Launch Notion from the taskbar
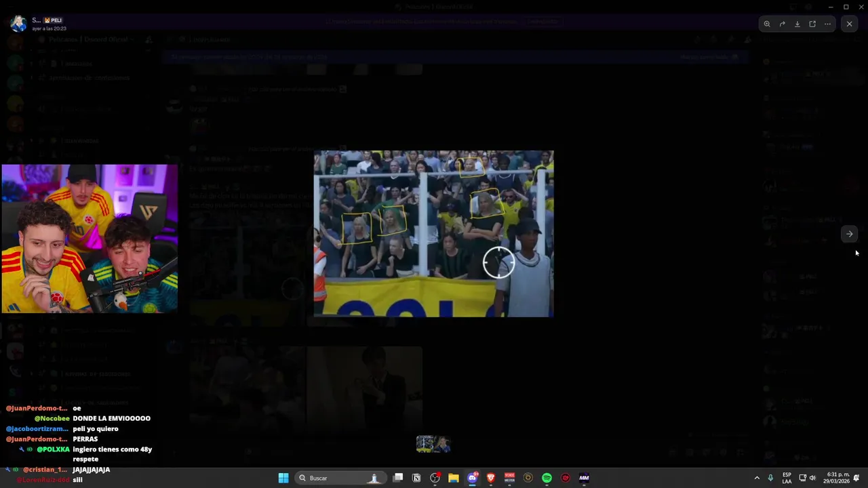 point(416,478)
